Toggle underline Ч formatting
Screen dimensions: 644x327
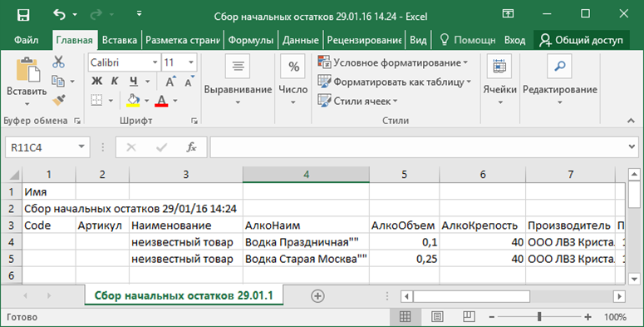[134, 82]
